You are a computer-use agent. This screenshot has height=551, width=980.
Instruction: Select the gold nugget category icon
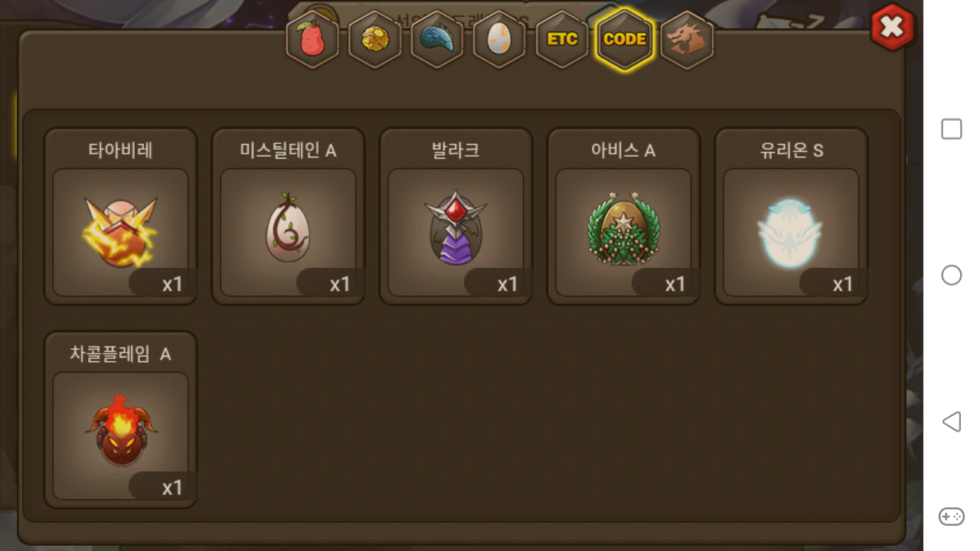click(x=375, y=39)
